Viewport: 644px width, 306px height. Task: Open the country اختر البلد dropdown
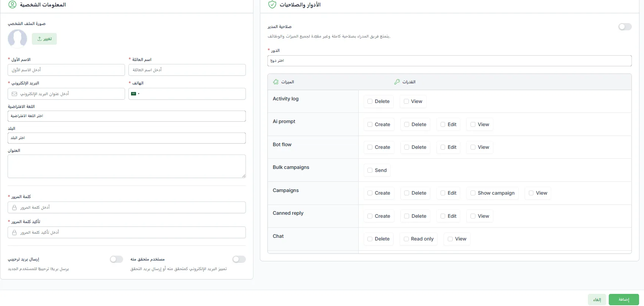click(x=127, y=138)
